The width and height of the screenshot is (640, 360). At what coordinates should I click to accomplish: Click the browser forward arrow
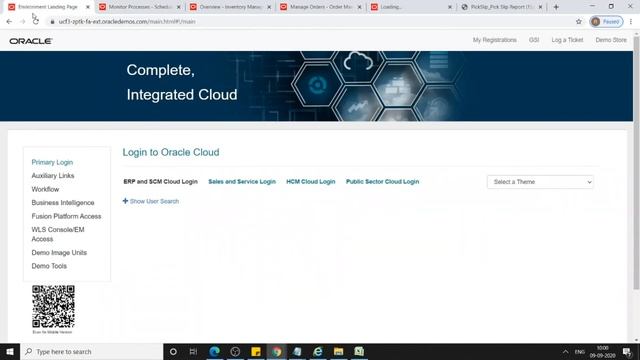tap(22, 22)
